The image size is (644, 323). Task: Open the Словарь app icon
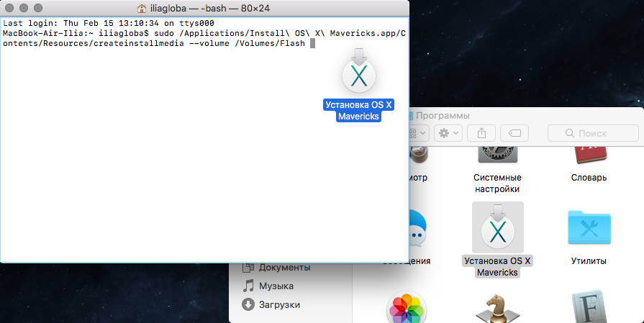[589, 155]
